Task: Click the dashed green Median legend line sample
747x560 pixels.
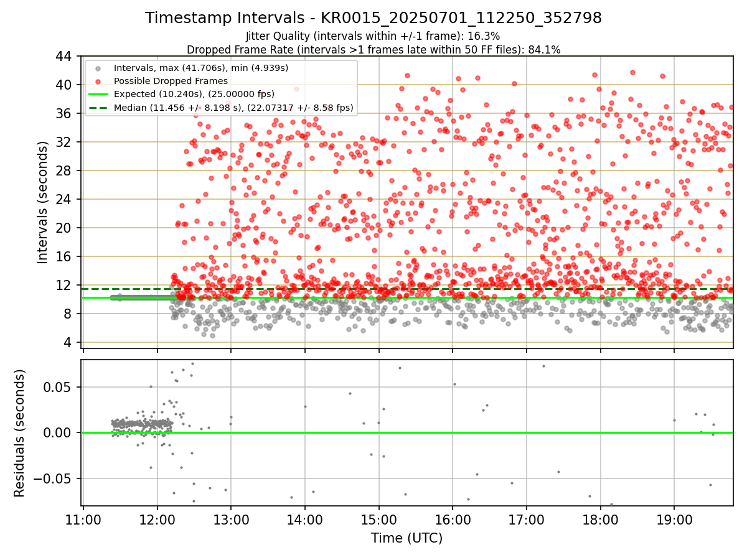Action: coord(98,108)
